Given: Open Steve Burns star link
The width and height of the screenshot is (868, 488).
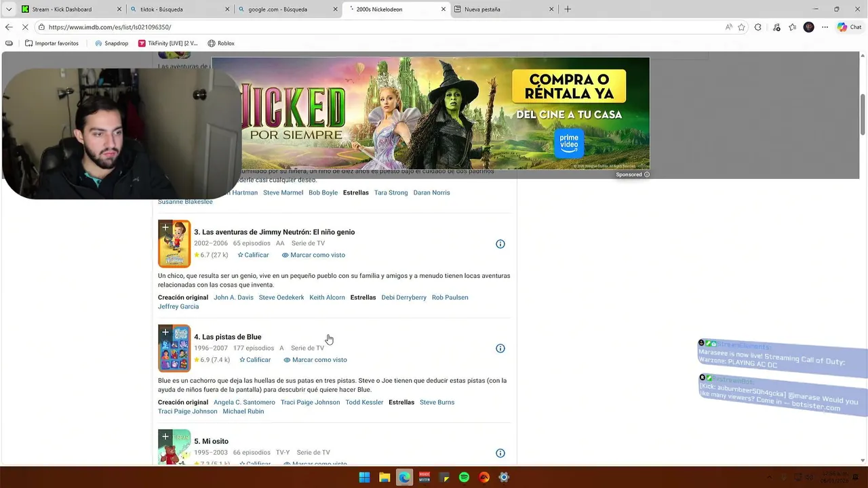Looking at the screenshot, I should tap(437, 402).
